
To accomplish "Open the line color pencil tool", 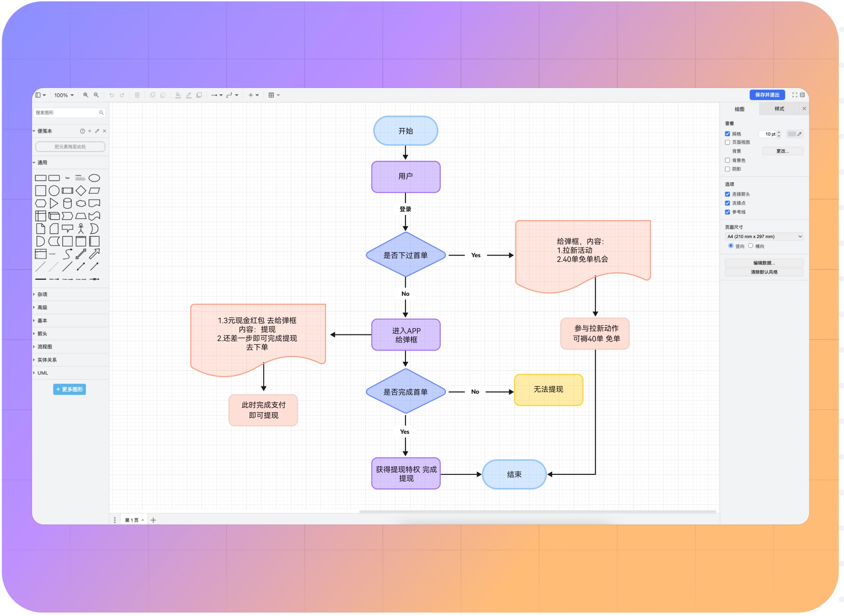I will [189, 95].
